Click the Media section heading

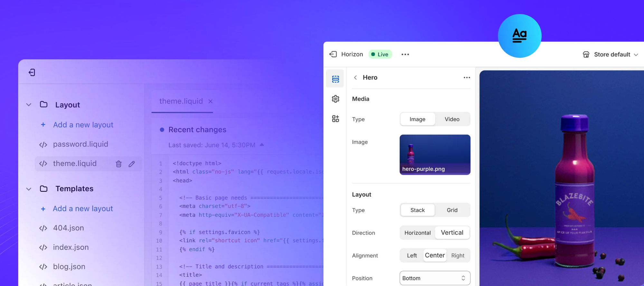click(x=361, y=99)
